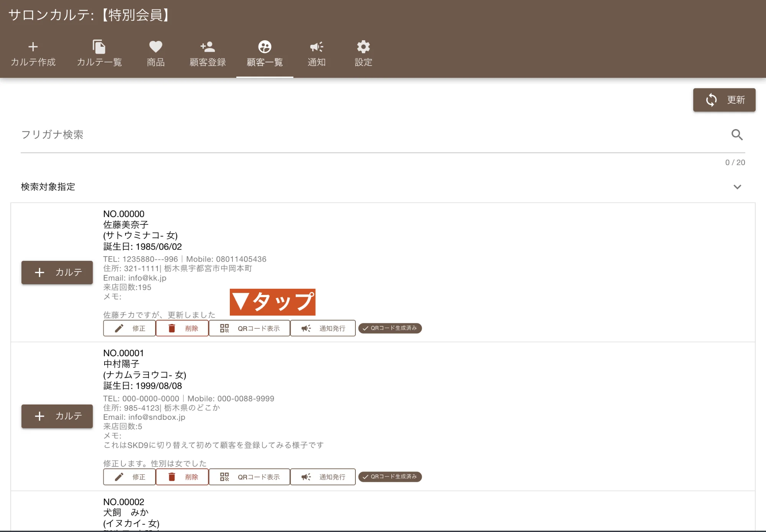This screenshot has width=766, height=532.
Task: Click 修正 label for 佐藤美奈子
Action: [x=139, y=328]
